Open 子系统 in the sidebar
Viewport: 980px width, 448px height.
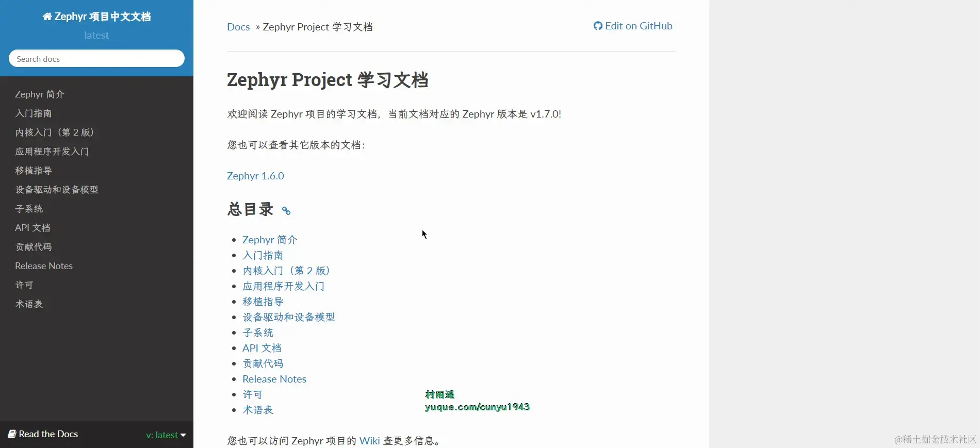pyautogui.click(x=29, y=208)
